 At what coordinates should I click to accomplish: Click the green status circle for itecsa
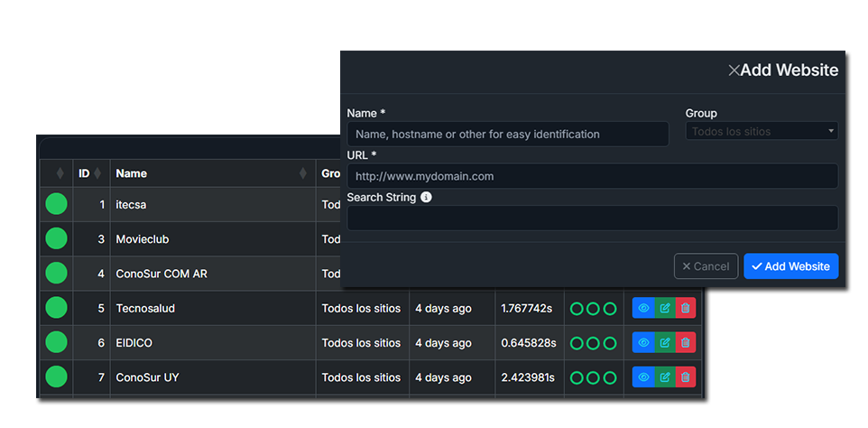tap(57, 205)
